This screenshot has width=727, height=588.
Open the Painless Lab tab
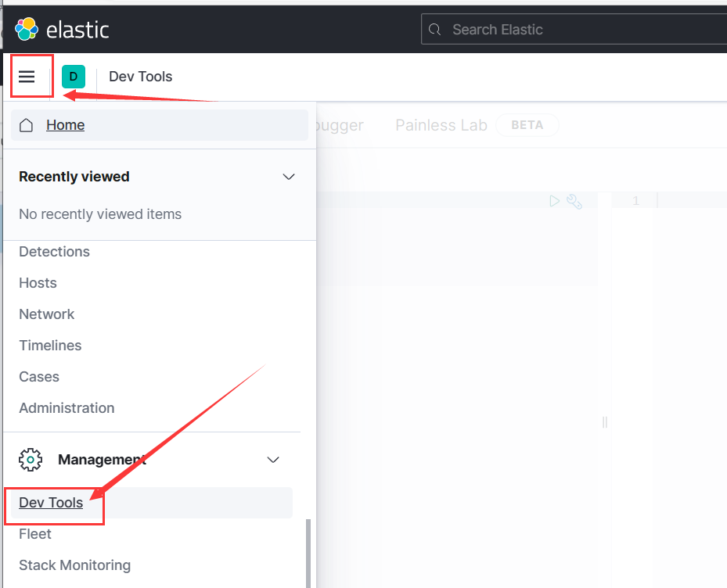click(441, 125)
